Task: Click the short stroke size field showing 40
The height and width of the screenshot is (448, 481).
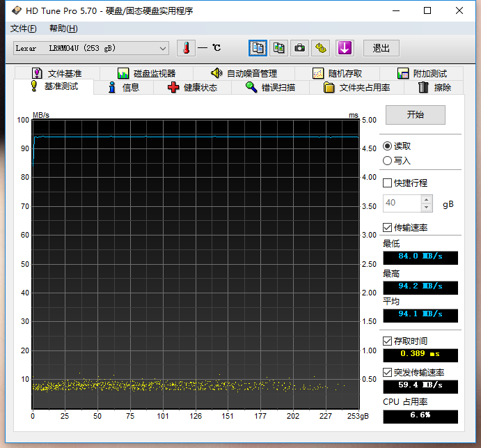Action: (402, 203)
